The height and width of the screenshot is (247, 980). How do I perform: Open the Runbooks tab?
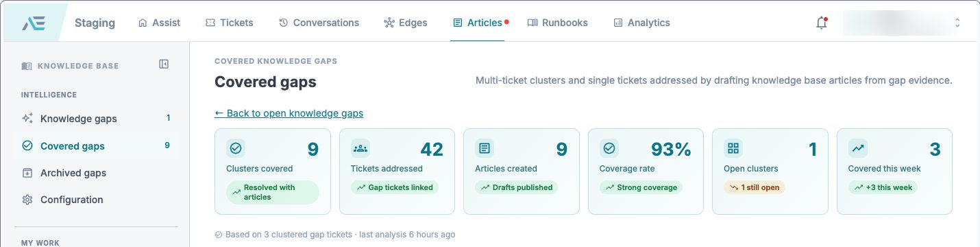[558, 23]
